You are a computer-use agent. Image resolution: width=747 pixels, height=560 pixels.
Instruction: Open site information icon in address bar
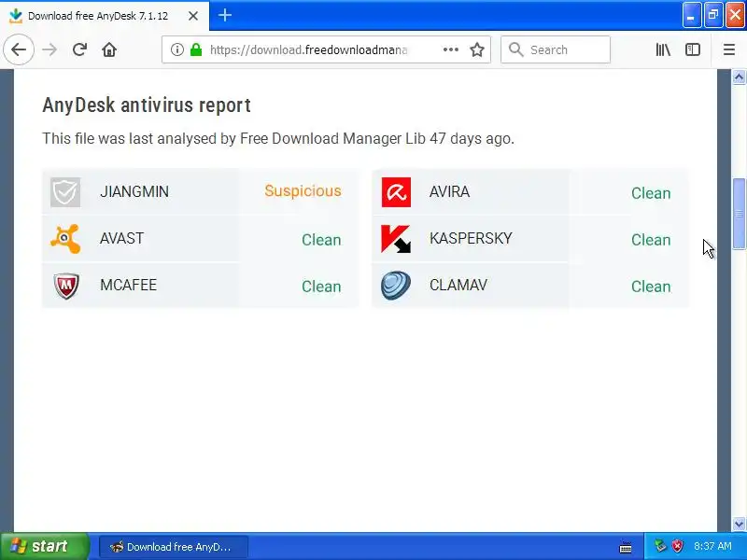[176, 49]
